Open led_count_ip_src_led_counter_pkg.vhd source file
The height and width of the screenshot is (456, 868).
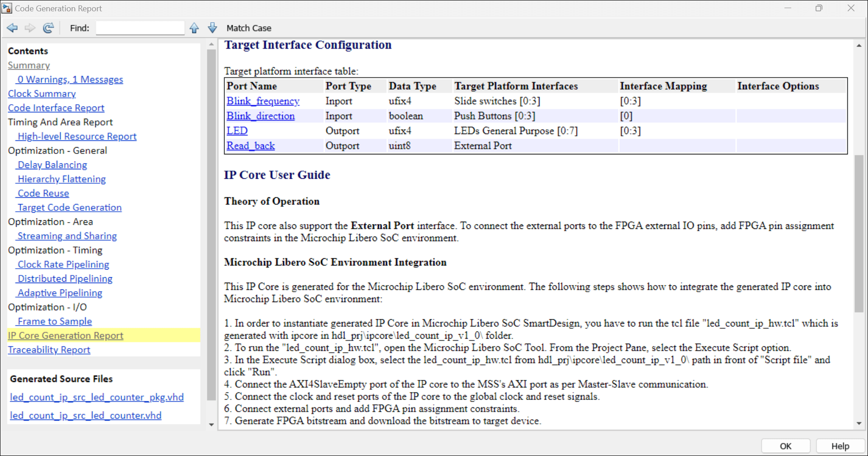(97, 397)
